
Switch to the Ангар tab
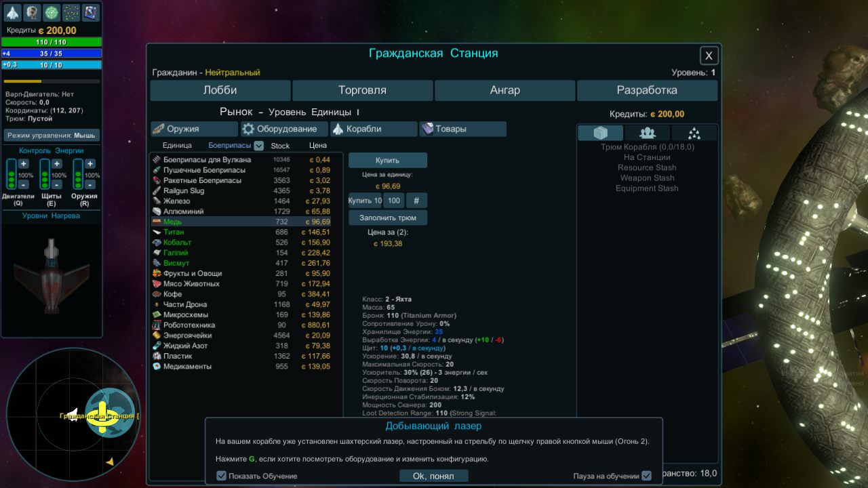(x=505, y=90)
